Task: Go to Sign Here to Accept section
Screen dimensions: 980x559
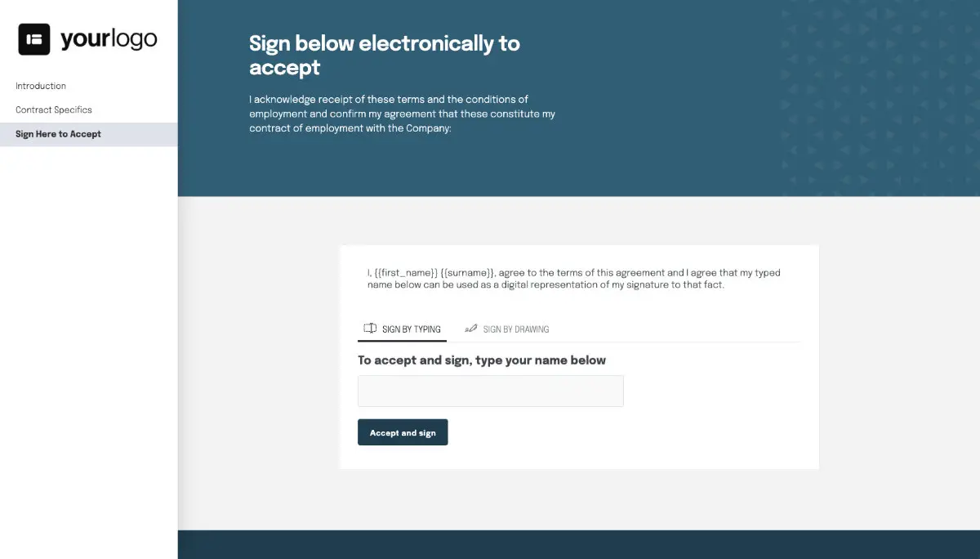Action: point(58,134)
